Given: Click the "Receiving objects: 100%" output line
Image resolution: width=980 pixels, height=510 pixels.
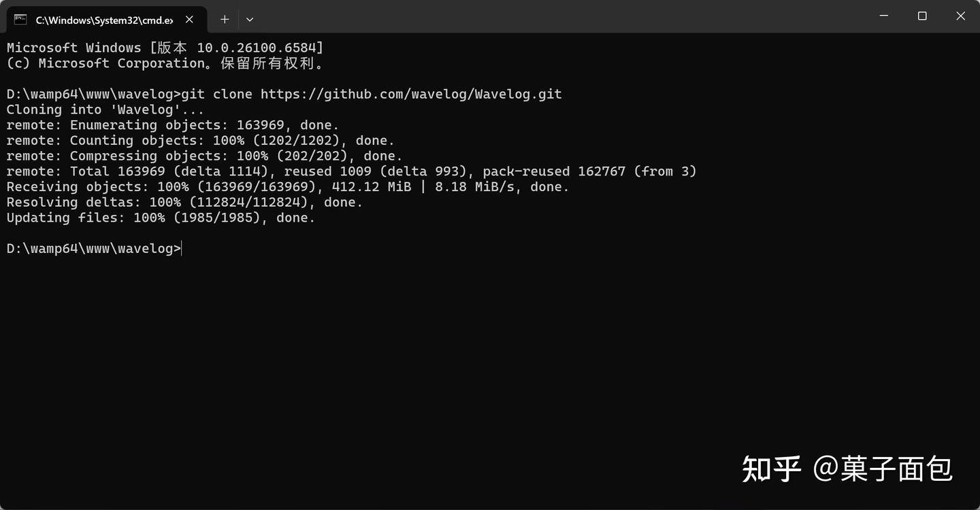Looking at the screenshot, I should [x=287, y=187].
